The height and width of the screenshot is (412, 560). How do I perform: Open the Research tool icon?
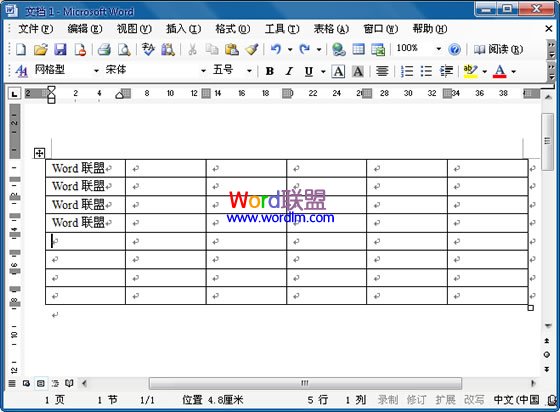coord(168,49)
